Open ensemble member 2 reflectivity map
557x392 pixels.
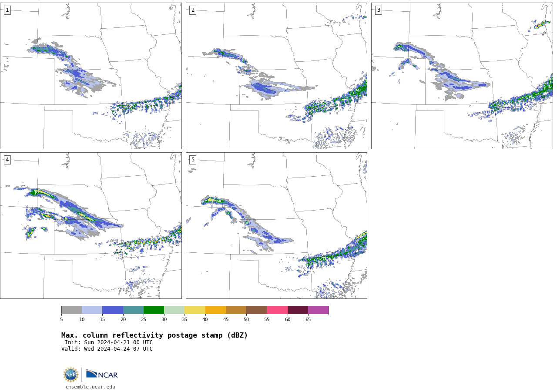[276, 76]
